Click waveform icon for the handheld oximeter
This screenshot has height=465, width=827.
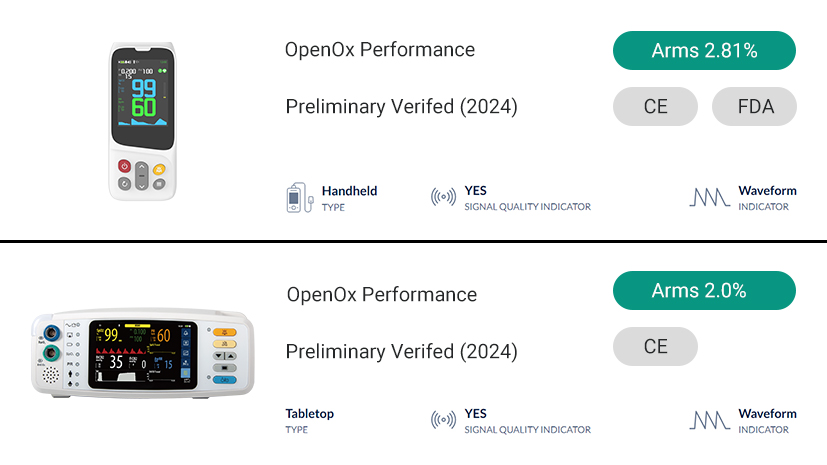[x=710, y=198]
